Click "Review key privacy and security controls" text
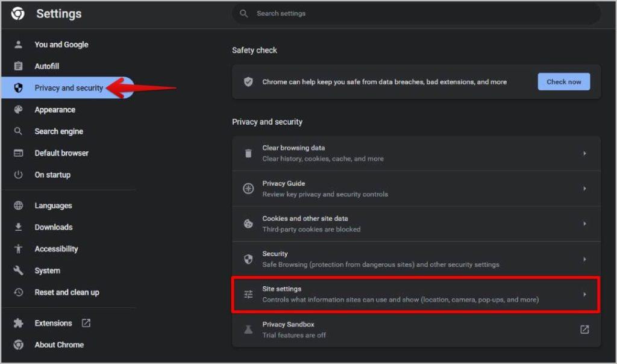 (x=325, y=194)
